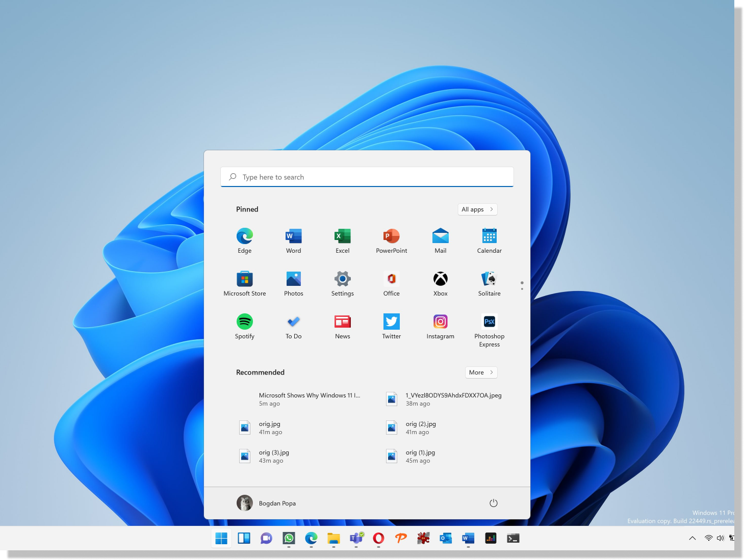Screen dimensions: 744x560
Task: Open Wi-Fi network tray icon
Action: tap(709, 538)
